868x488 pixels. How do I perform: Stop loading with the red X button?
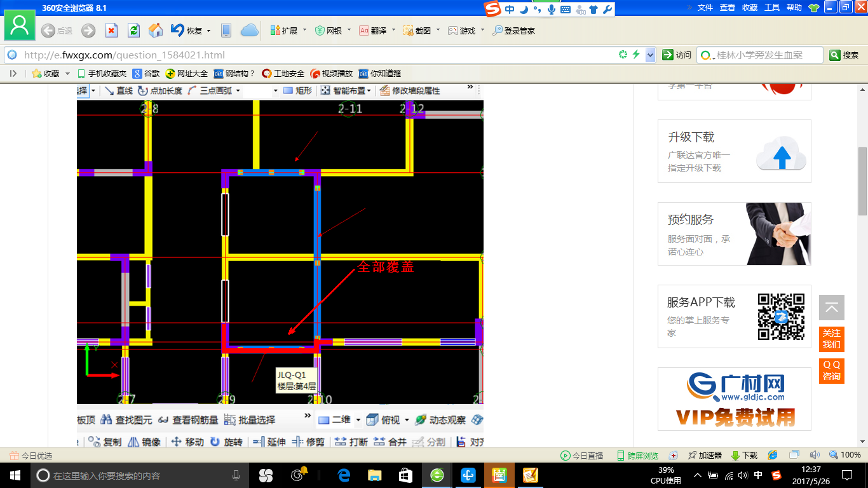click(111, 30)
